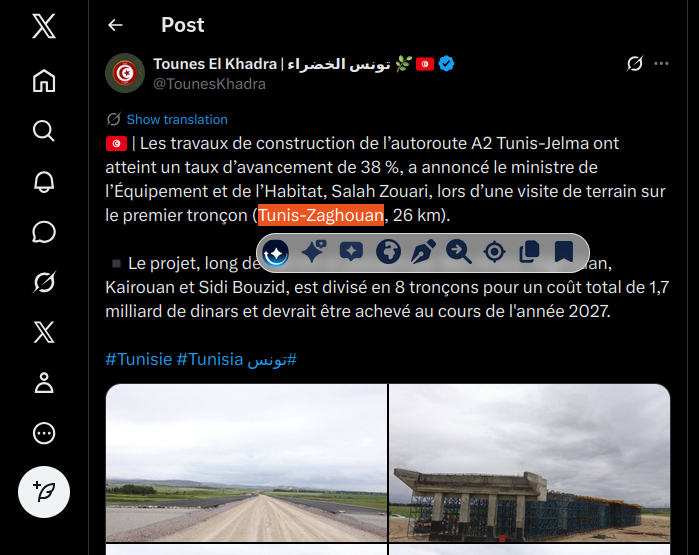Open the Home feed icon in sidebar
Screen dimensions: 699x555
point(44,81)
